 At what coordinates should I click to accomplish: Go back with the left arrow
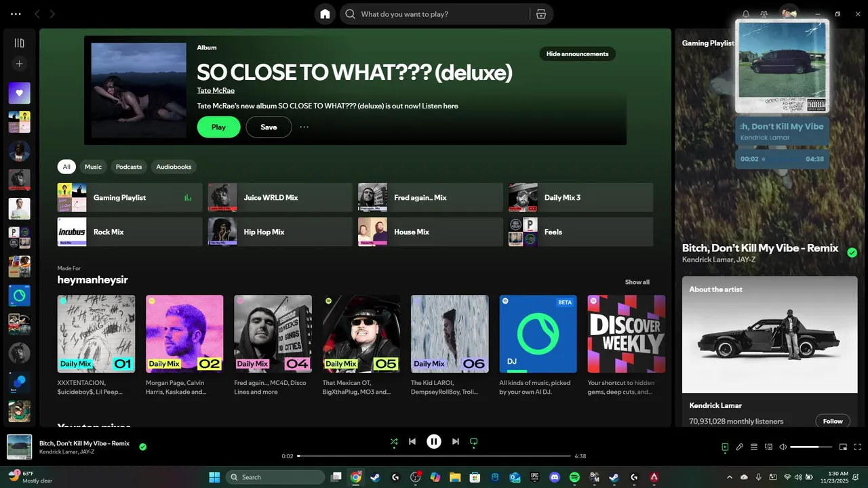pyautogui.click(x=37, y=14)
